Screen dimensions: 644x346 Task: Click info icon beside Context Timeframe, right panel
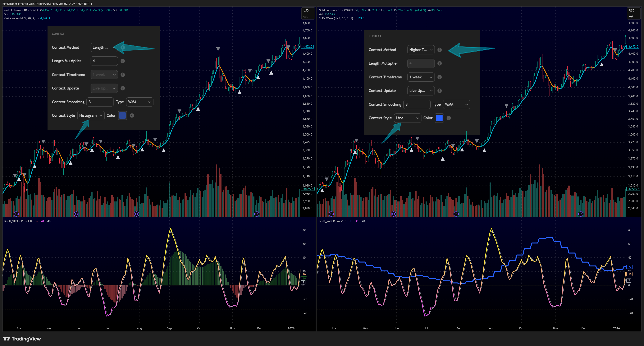point(440,77)
